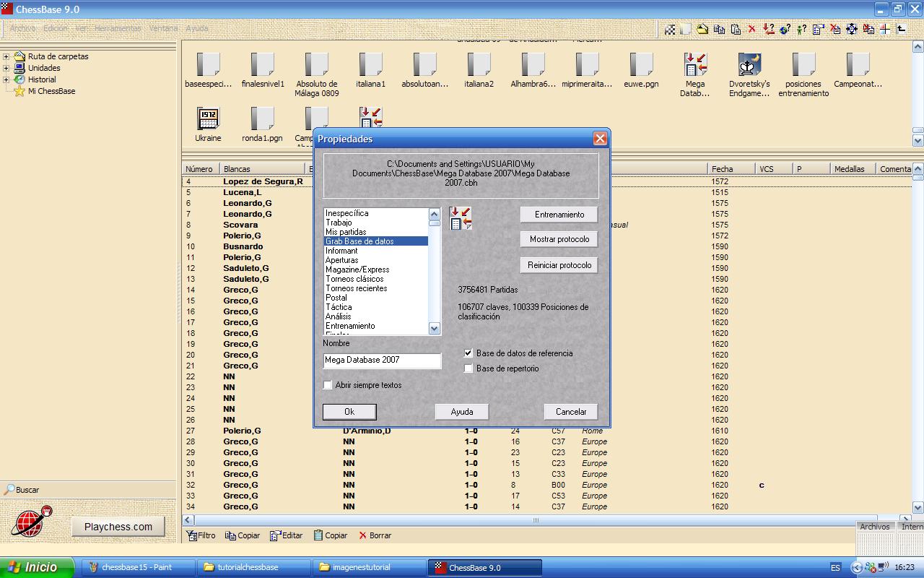Select 'Torneos clásicos' in the type list
The height and width of the screenshot is (578, 924).
click(376, 279)
